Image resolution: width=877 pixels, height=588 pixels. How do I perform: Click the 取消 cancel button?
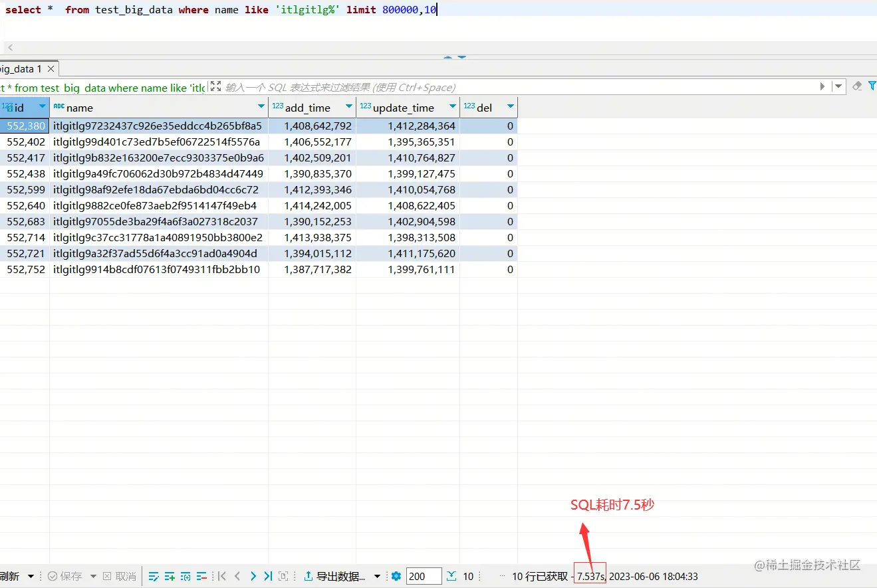click(119, 576)
